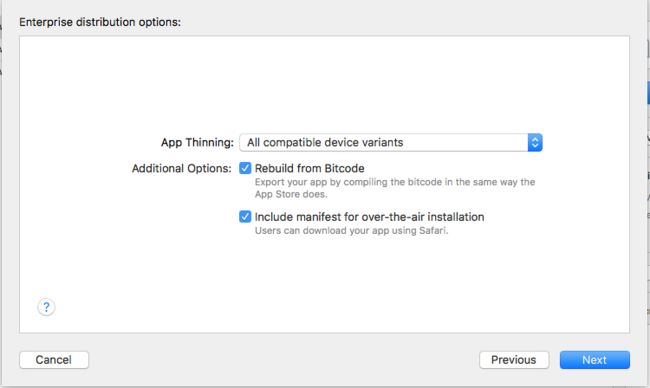This screenshot has width=650, height=388.
Task: Open the help question mark button
Action: 46,307
